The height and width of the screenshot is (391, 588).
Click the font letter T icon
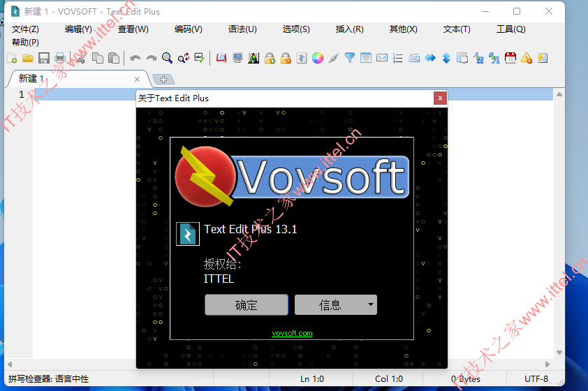[302, 58]
